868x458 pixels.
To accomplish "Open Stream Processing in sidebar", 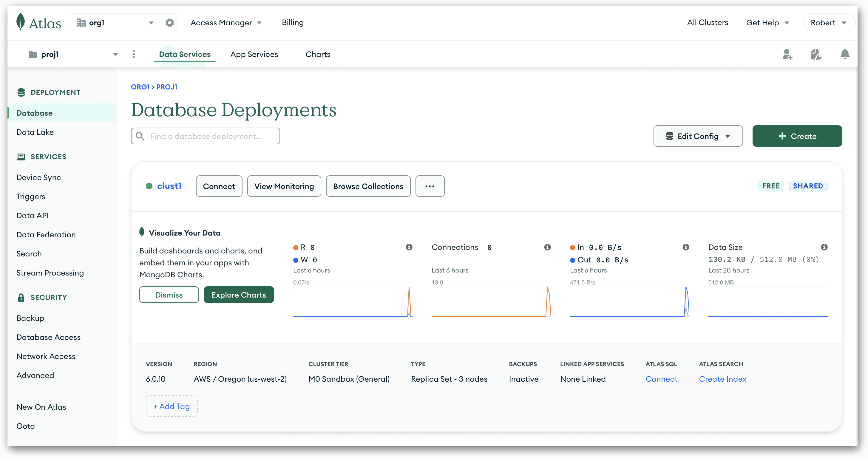I will [50, 273].
